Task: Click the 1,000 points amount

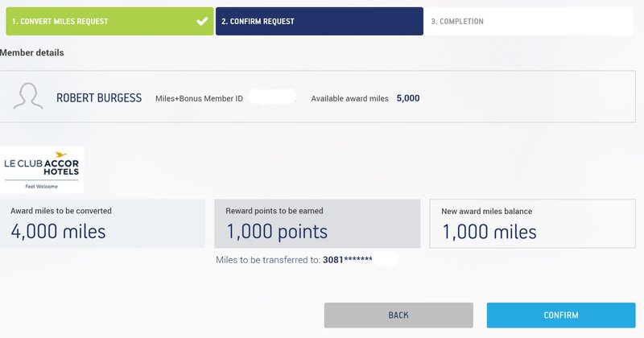Action: coord(277,231)
